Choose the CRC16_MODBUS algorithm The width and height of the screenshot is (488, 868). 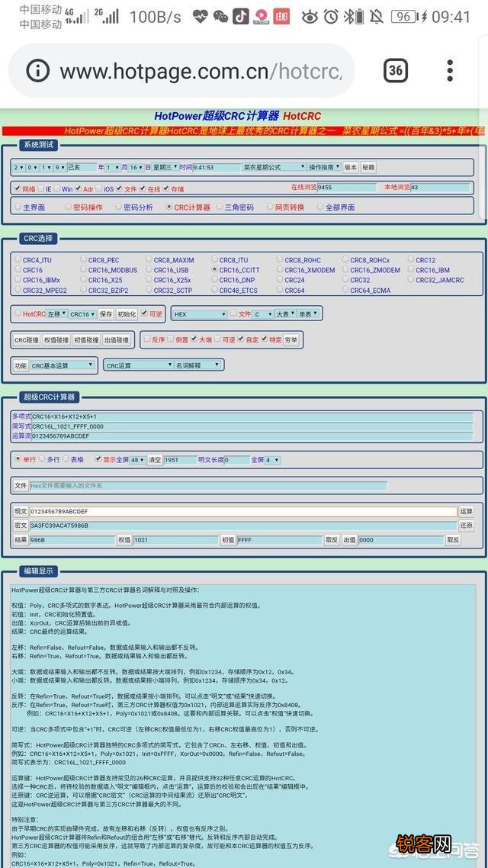83,269
